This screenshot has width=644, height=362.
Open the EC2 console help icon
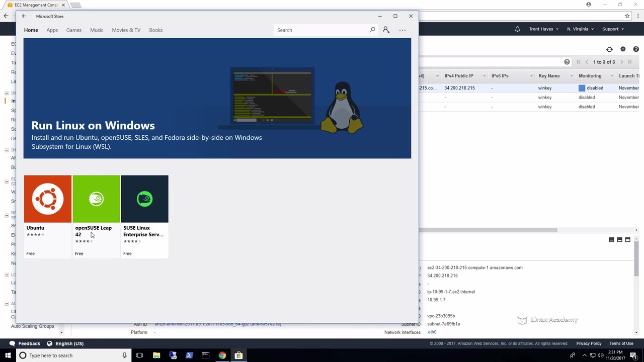(x=636, y=49)
